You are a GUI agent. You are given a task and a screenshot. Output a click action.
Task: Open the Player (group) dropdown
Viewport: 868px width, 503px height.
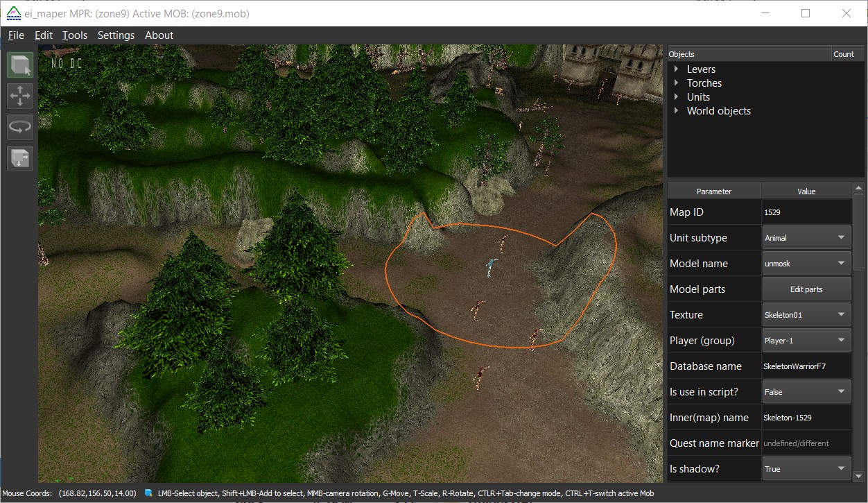[x=806, y=340]
